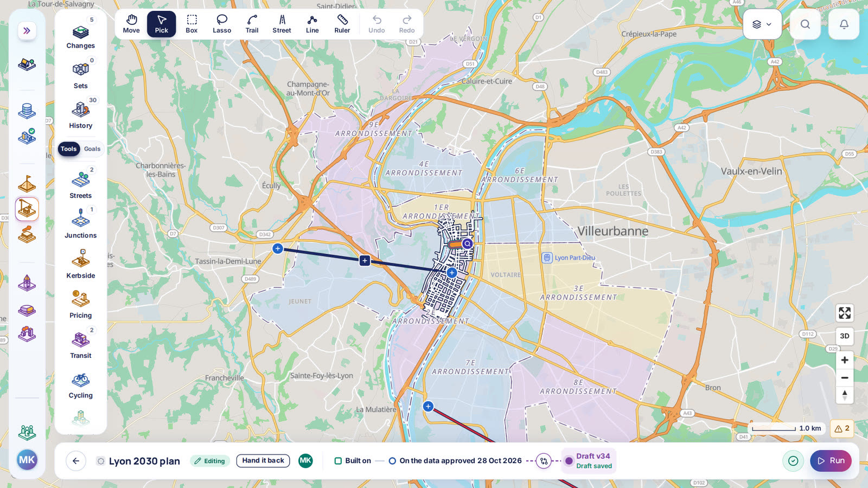Select the Street drawing tool
The width and height of the screenshot is (868, 488).
tap(282, 24)
